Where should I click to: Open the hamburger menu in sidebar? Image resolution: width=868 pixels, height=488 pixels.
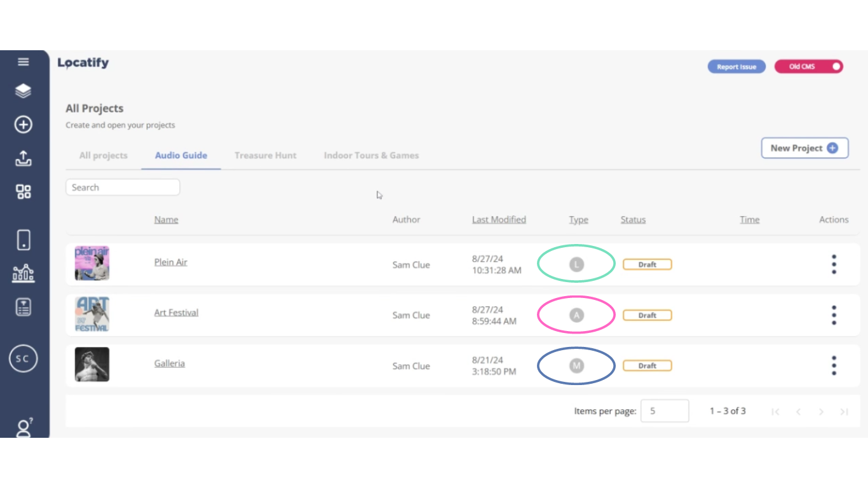tap(24, 62)
